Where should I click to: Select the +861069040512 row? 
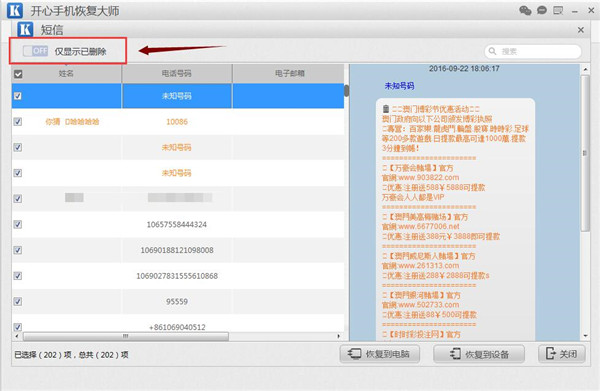point(178,324)
